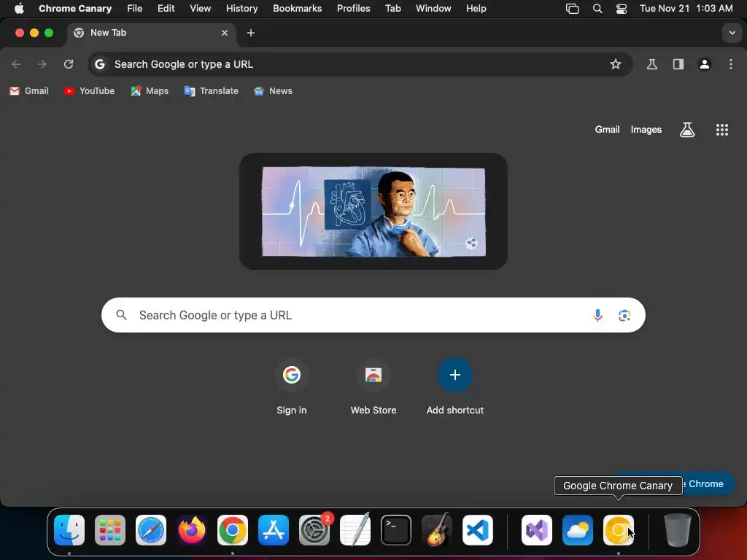Click the screen mirroring menu bar icon

[x=572, y=9]
